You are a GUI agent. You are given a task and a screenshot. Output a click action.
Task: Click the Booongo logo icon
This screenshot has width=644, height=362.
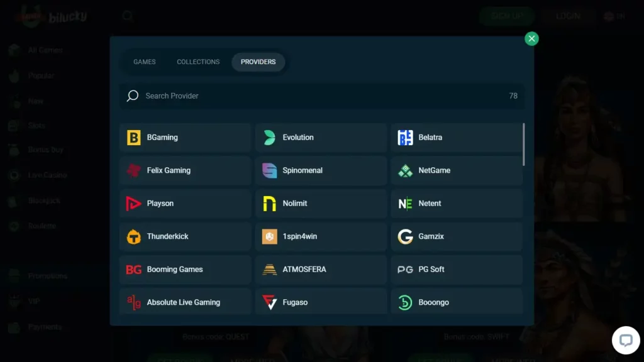405,302
